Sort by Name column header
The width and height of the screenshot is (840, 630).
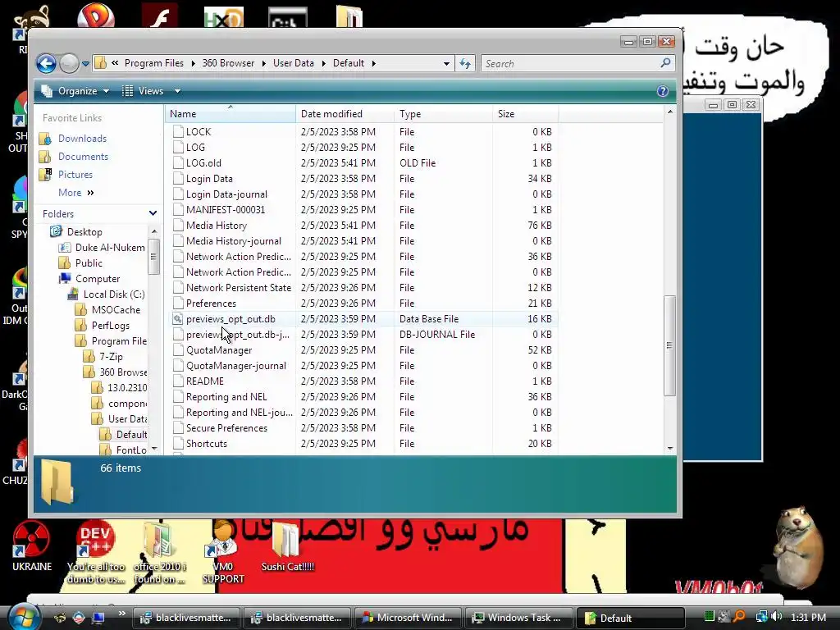(x=231, y=113)
